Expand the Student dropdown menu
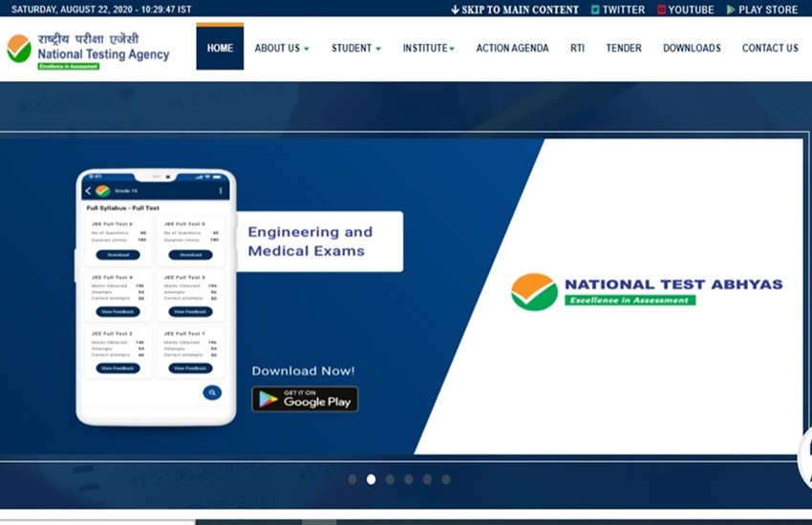The width and height of the screenshot is (812, 525). (355, 49)
